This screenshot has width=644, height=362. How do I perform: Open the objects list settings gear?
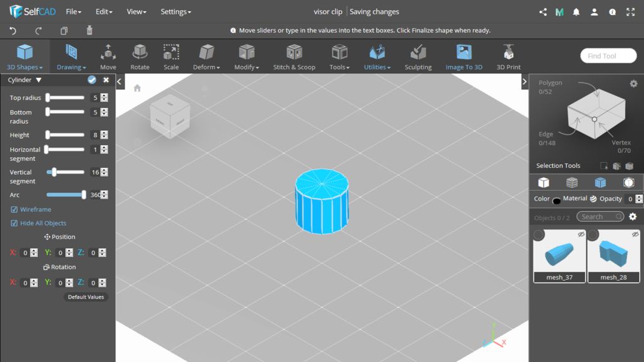(633, 216)
